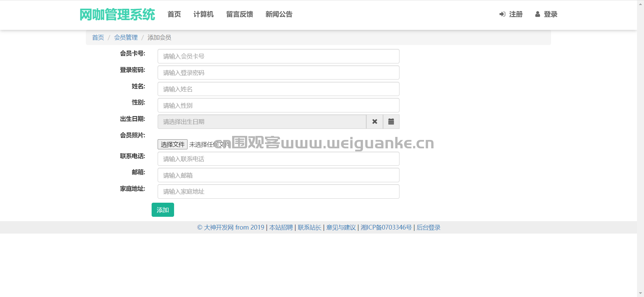The width and height of the screenshot is (644, 297).
Task: Open the 后台登录 footer link
Action: tap(428, 228)
